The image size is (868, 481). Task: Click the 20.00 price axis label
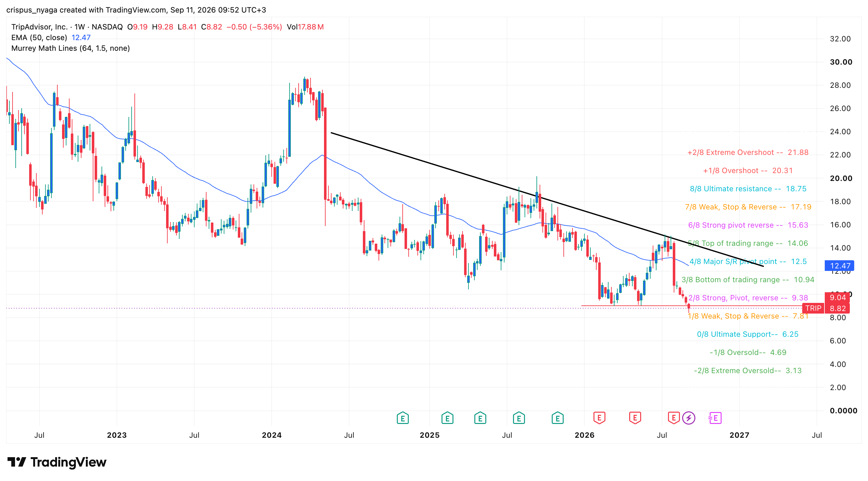pyautogui.click(x=841, y=178)
